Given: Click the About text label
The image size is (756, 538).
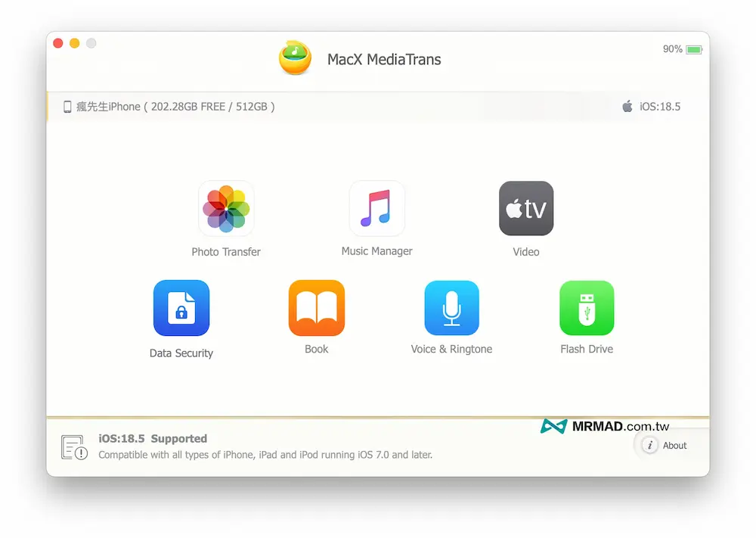Looking at the screenshot, I should click(x=674, y=446).
